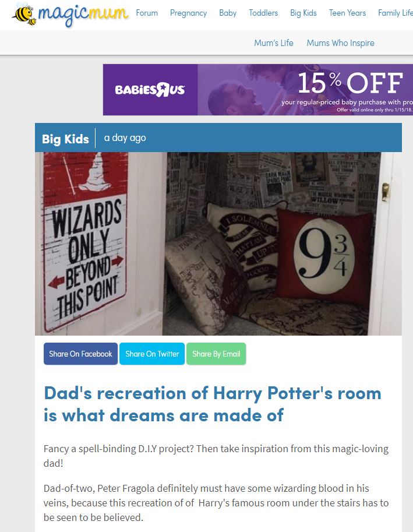Open the Family Life section
Viewport: 413px width, 532px height.
(396, 13)
